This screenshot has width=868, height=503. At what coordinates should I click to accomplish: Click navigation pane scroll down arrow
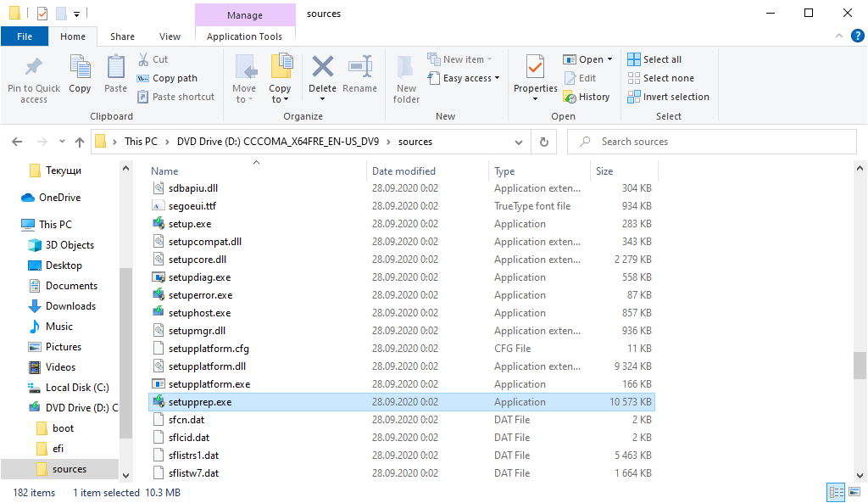pos(125,475)
